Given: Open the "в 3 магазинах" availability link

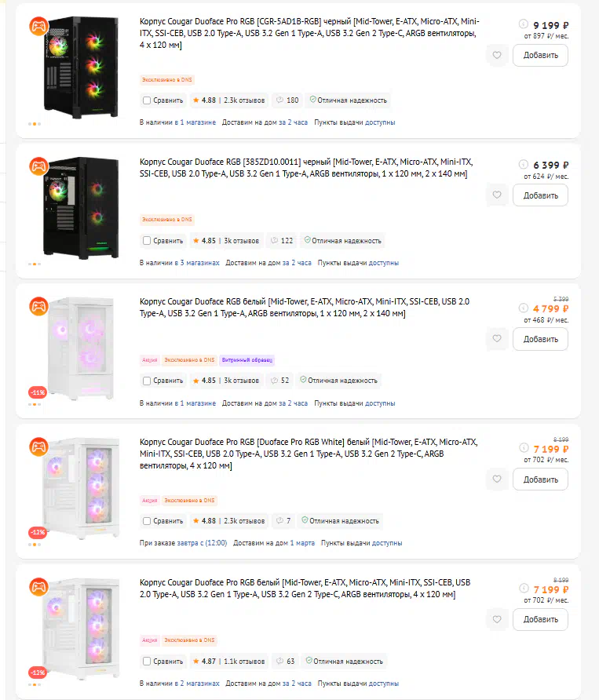Looking at the screenshot, I should [197, 263].
